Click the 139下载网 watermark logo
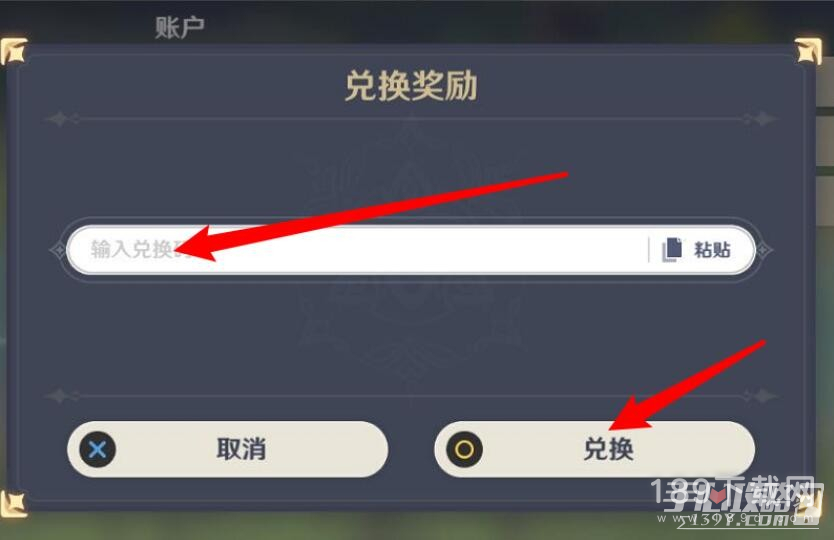Screen dimensions: 834x540 click(733, 492)
